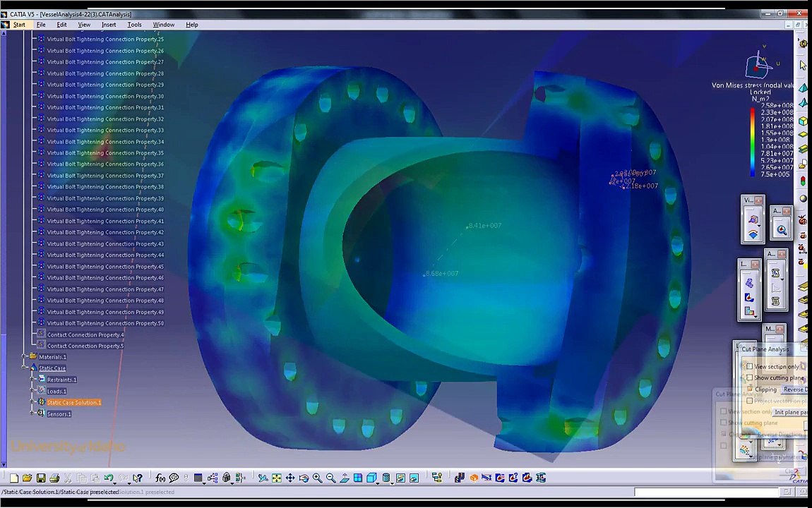Open the File menu

[41, 24]
